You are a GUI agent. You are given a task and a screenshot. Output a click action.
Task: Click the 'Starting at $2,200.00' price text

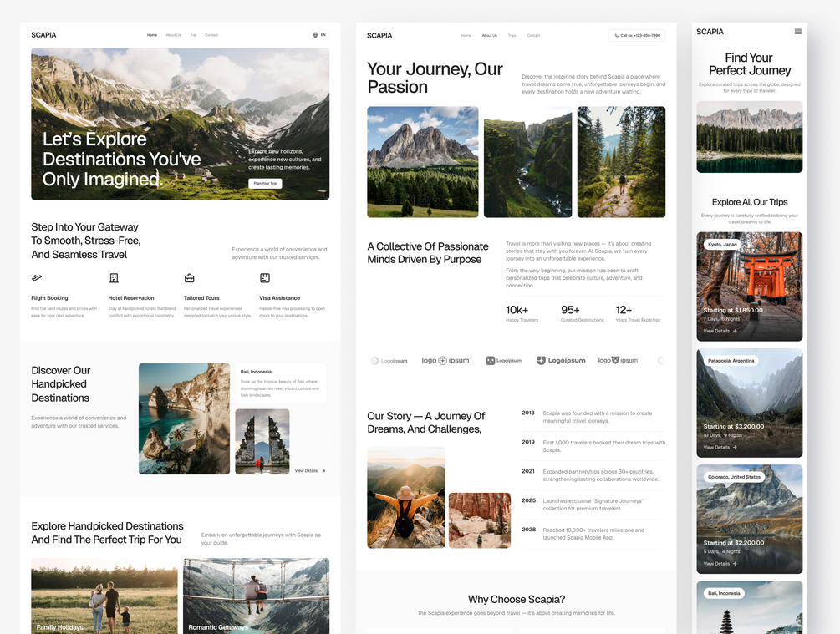(x=733, y=542)
